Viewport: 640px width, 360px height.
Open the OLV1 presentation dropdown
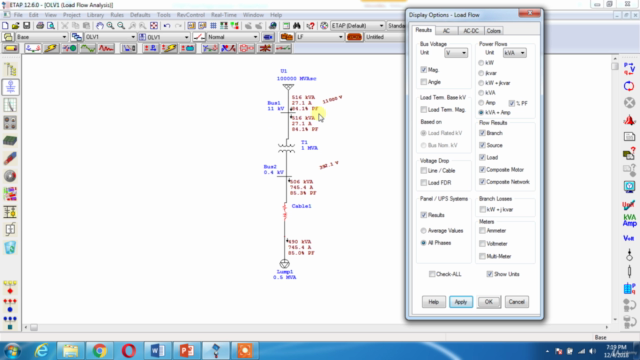pyautogui.click(x=110, y=37)
